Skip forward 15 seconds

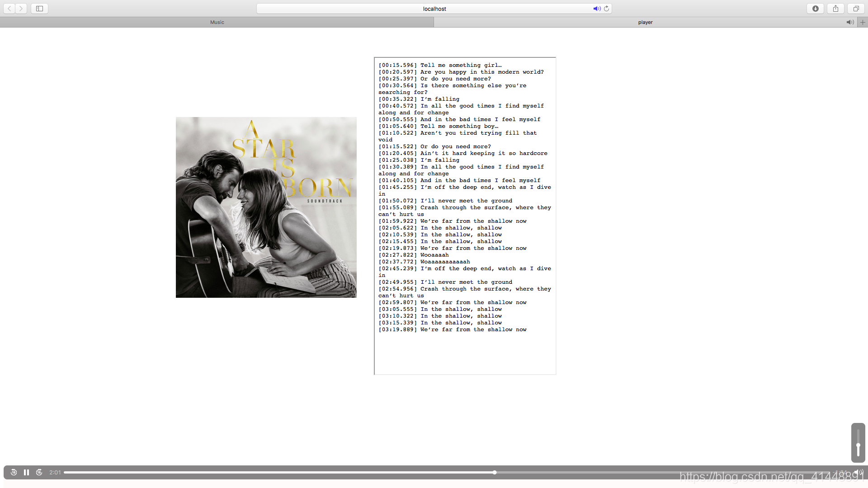tap(39, 472)
